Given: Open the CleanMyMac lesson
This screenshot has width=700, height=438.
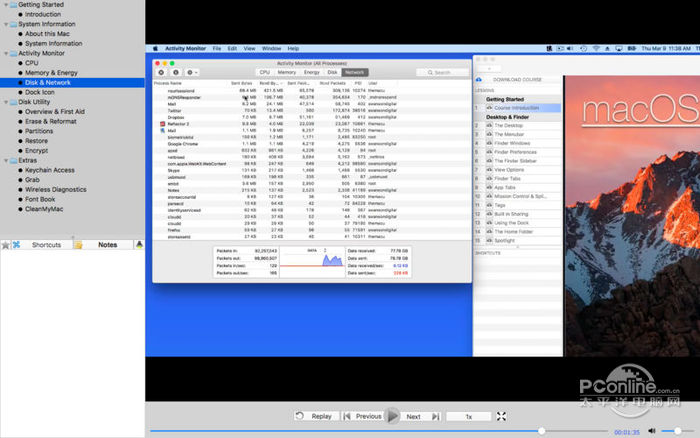Looking at the screenshot, I should tap(44, 209).
